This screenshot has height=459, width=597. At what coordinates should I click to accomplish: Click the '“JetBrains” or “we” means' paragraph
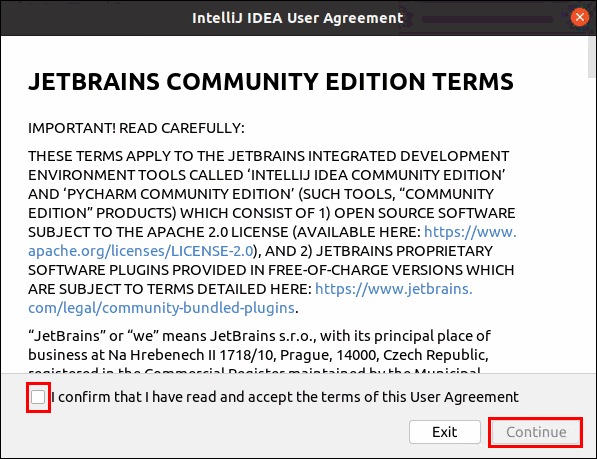259,350
